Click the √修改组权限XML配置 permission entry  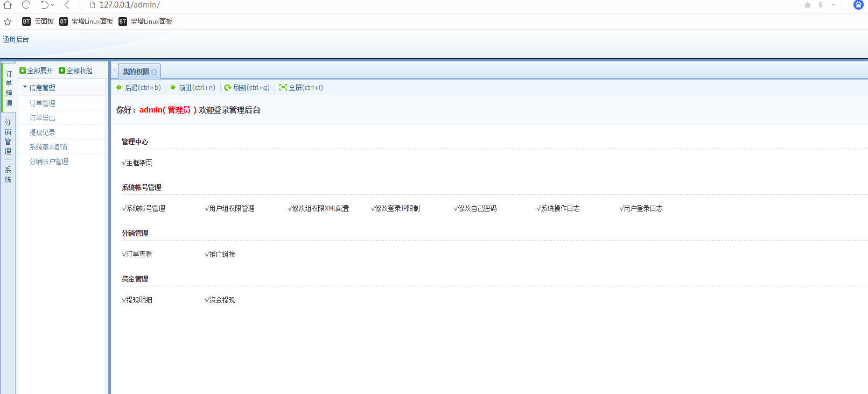[x=318, y=208]
